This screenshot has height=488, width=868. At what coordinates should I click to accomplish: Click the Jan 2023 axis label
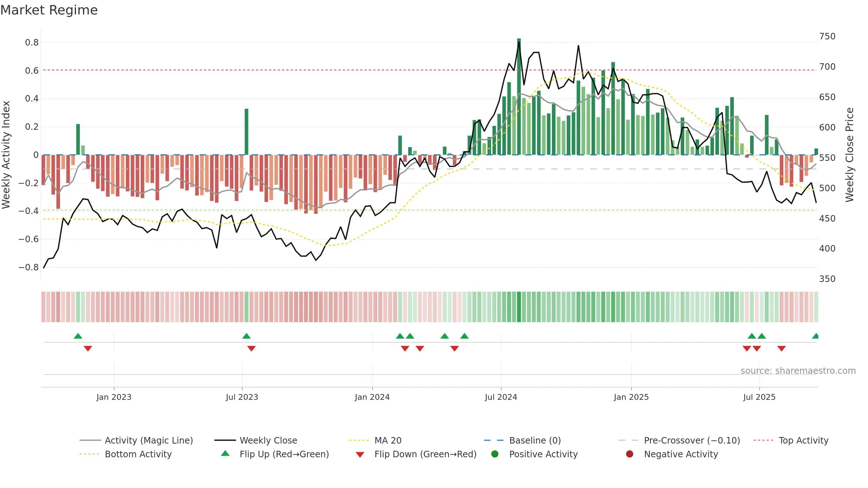(x=114, y=397)
